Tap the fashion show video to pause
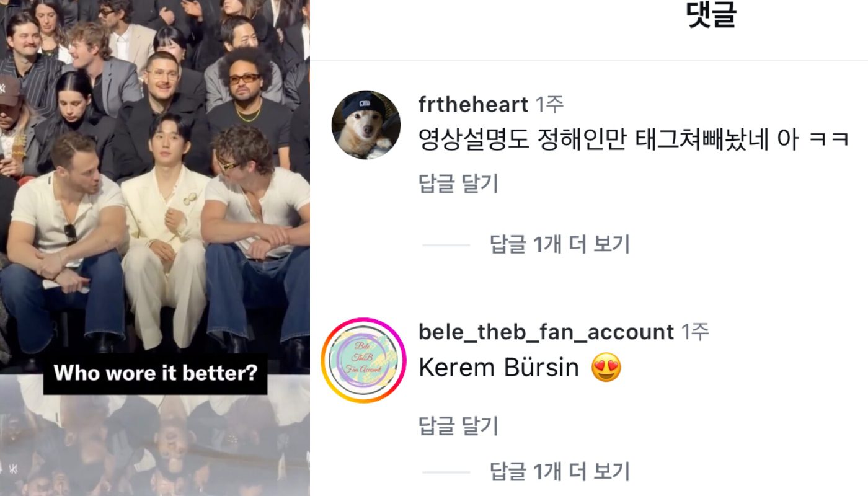The width and height of the screenshot is (868, 496). (155, 186)
